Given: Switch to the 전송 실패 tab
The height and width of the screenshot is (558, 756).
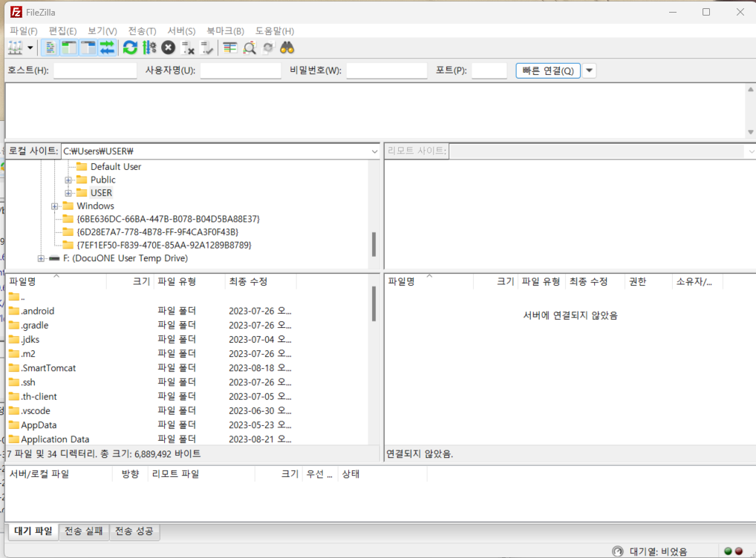Looking at the screenshot, I should click(84, 531).
